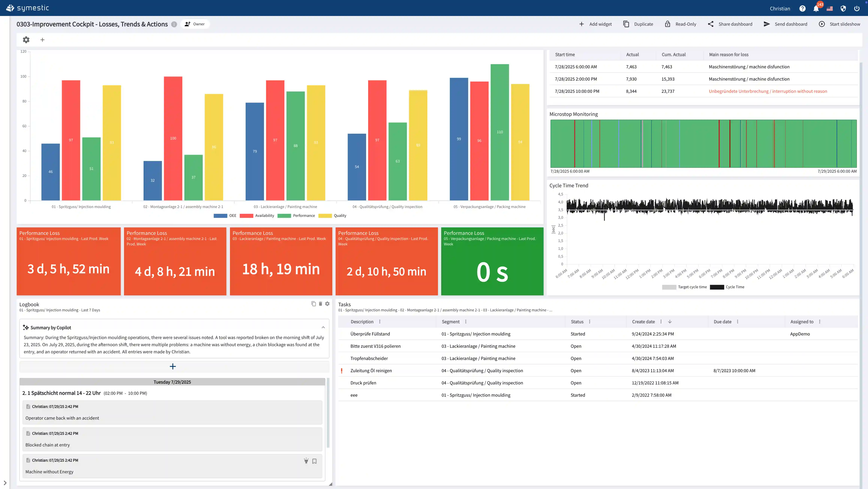Image resolution: width=868 pixels, height=489 pixels.
Task: Click the copy icon on the Logbook widget
Action: pos(314,303)
